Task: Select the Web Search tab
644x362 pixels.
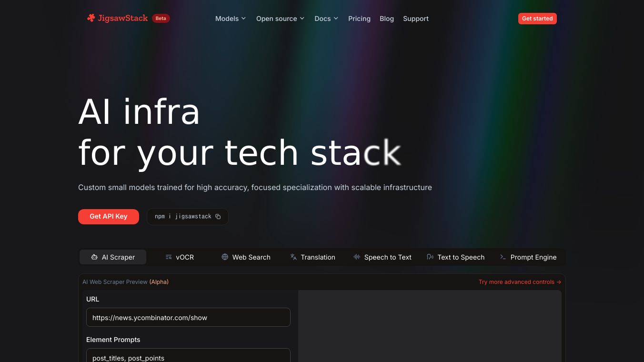Action: pyautogui.click(x=246, y=257)
